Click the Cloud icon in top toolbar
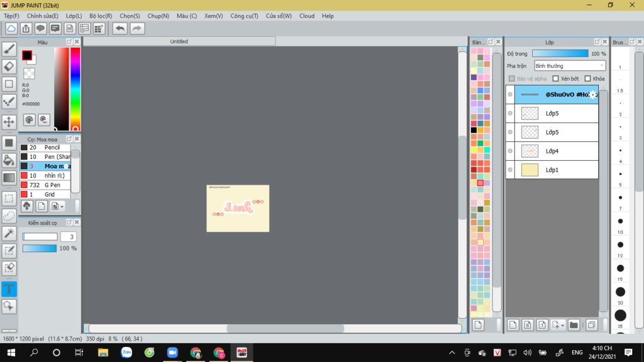The width and height of the screenshot is (644, 362). [11, 28]
